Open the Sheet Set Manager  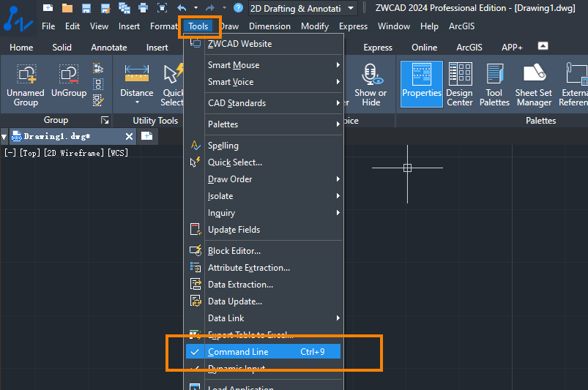tap(534, 85)
